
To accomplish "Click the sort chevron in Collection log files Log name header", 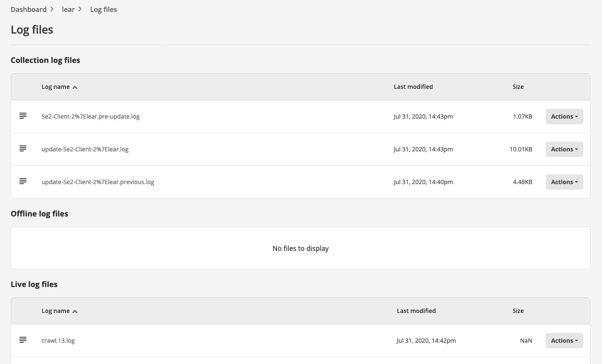I will 75,88.
